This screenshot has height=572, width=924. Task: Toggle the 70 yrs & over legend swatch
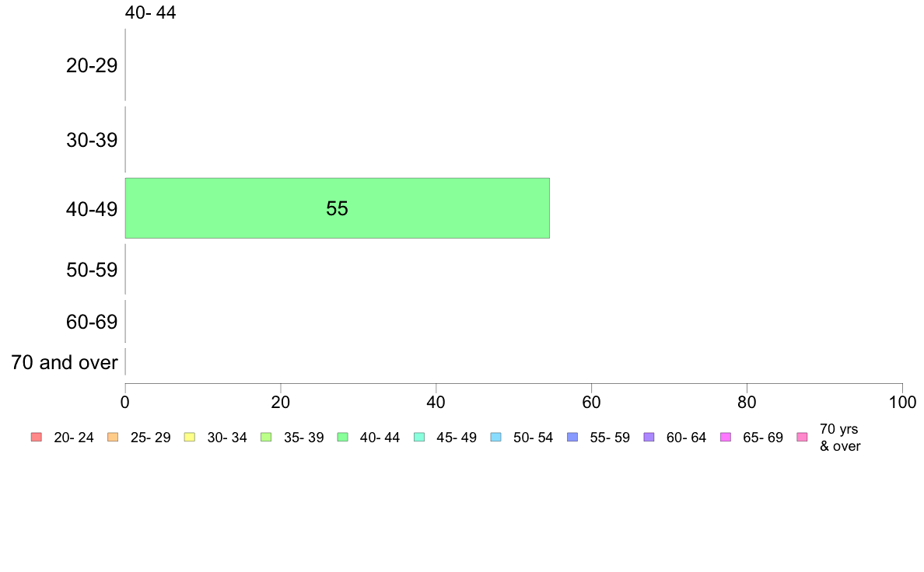pos(803,437)
